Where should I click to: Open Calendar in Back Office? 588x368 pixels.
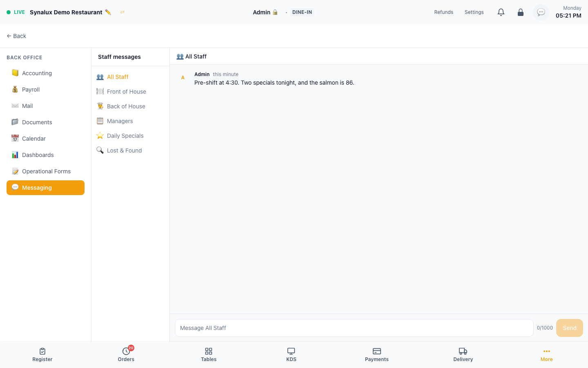coord(45,139)
